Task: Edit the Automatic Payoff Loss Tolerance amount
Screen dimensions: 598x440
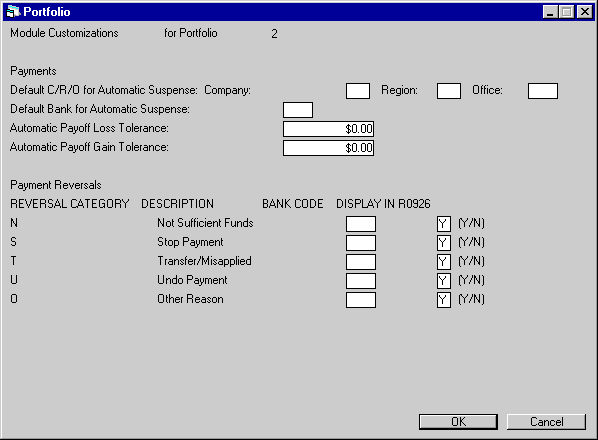Action: (x=328, y=129)
